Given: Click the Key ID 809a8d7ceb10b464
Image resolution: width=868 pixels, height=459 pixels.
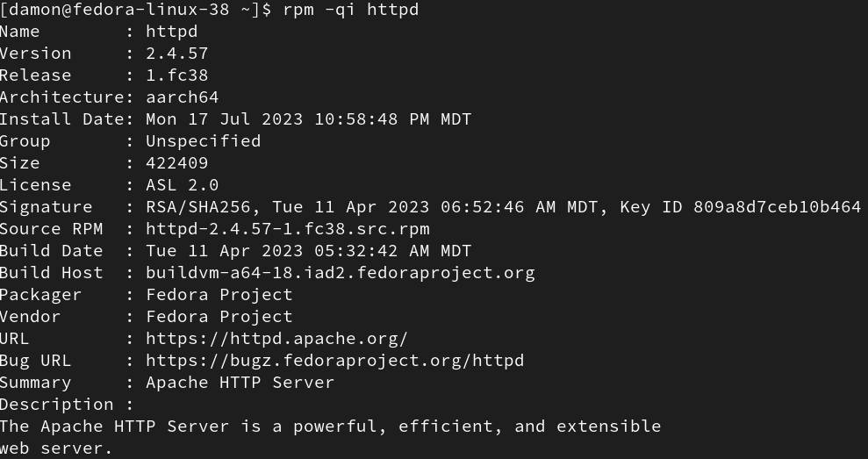Looking at the screenshot, I should 740,207.
